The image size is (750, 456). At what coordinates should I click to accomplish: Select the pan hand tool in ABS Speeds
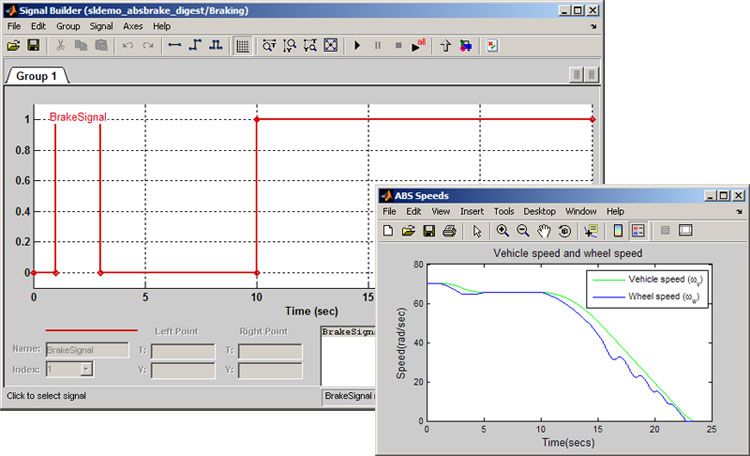[x=544, y=231]
